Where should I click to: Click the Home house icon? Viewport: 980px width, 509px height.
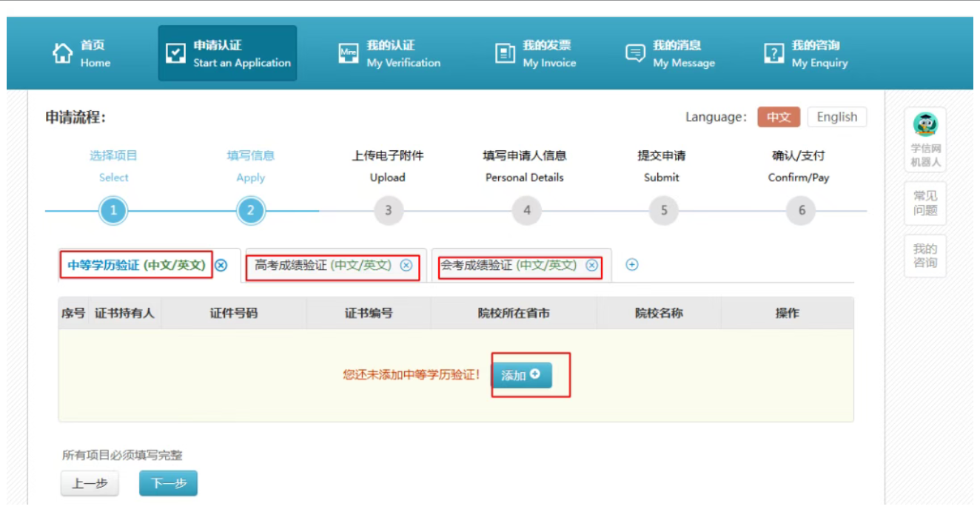(x=62, y=53)
